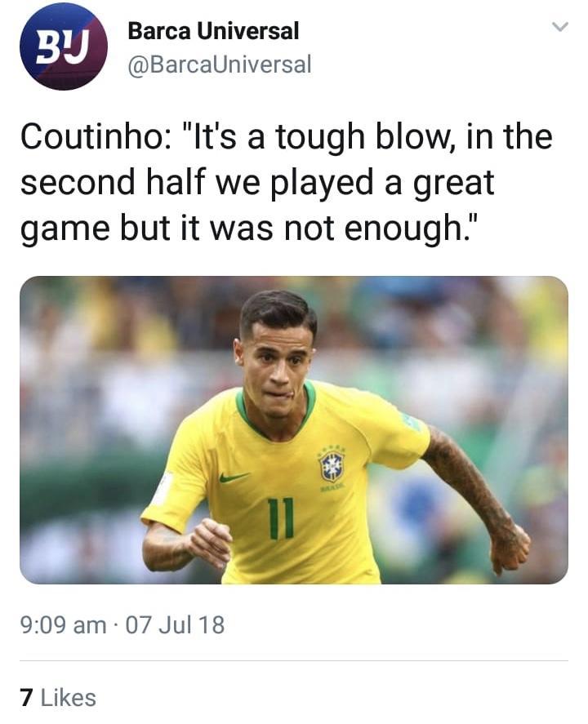Viewport: 588px width, 724px height.
Task: Open the BU profile avatar
Action: [64, 46]
